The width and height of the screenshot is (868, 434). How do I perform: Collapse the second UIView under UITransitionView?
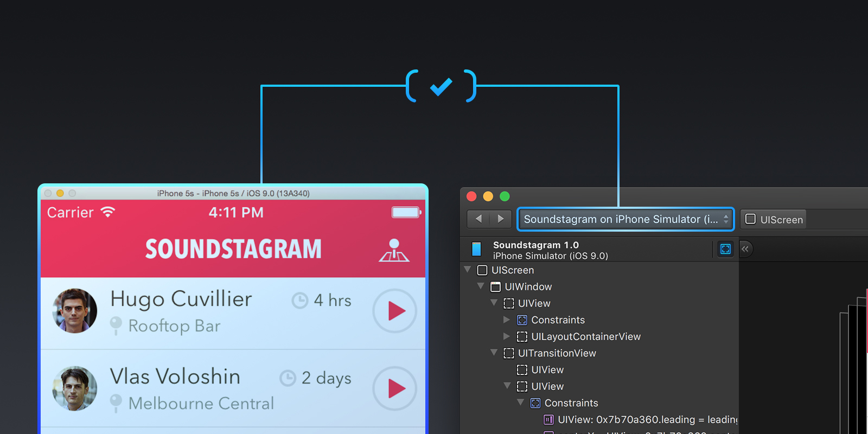[x=507, y=386]
